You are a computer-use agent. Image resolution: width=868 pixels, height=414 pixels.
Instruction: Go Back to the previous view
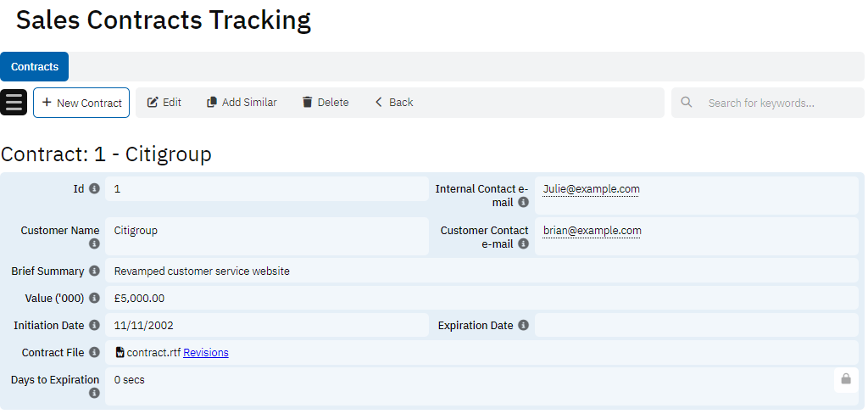point(394,103)
